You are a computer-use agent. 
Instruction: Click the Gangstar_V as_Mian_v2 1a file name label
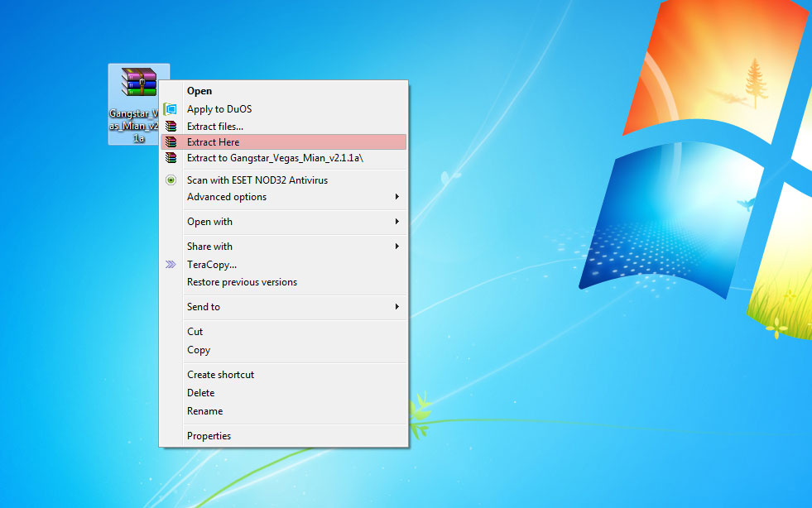click(x=134, y=126)
